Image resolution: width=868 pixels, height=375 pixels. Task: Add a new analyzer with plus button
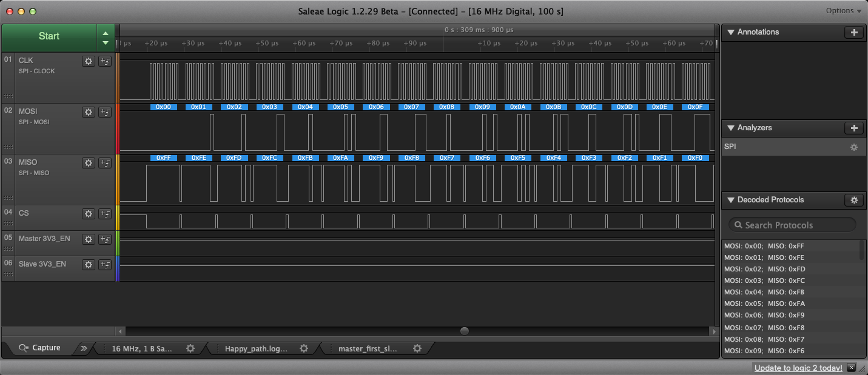coord(853,128)
